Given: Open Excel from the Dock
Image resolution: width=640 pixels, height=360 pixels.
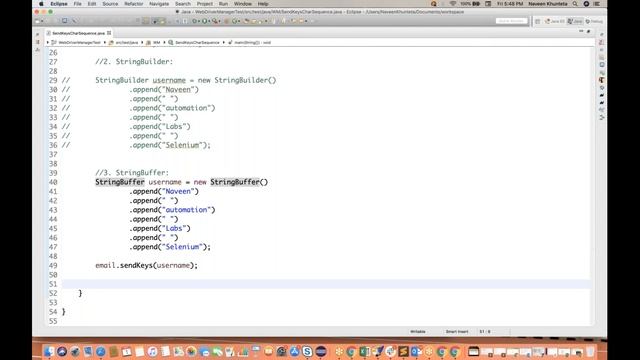Looking at the screenshot, I should click(x=364, y=351).
